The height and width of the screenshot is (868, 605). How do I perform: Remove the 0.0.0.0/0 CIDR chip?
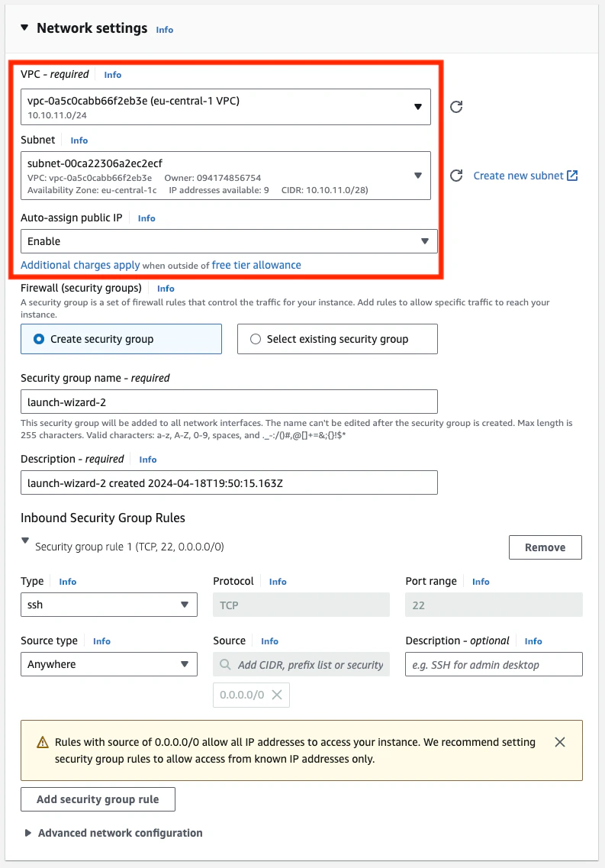(x=278, y=695)
